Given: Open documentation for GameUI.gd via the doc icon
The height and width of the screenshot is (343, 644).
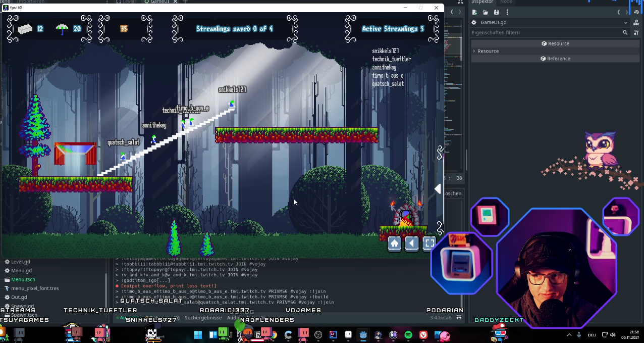Looking at the screenshot, I should 636,22.
